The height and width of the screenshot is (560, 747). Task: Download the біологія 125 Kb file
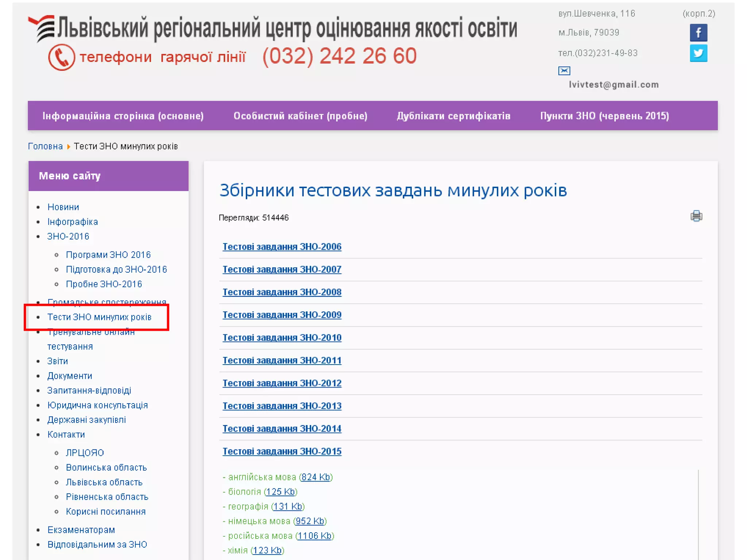280,492
